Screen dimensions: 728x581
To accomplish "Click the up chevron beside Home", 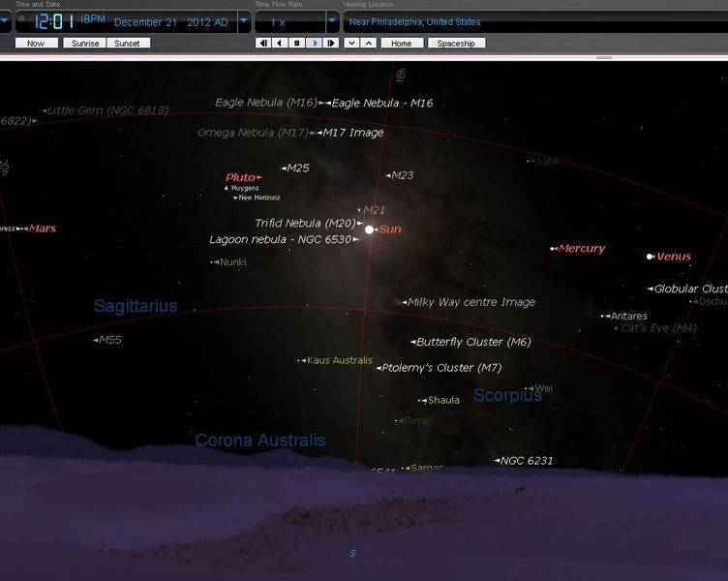I will click(x=368, y=44).
